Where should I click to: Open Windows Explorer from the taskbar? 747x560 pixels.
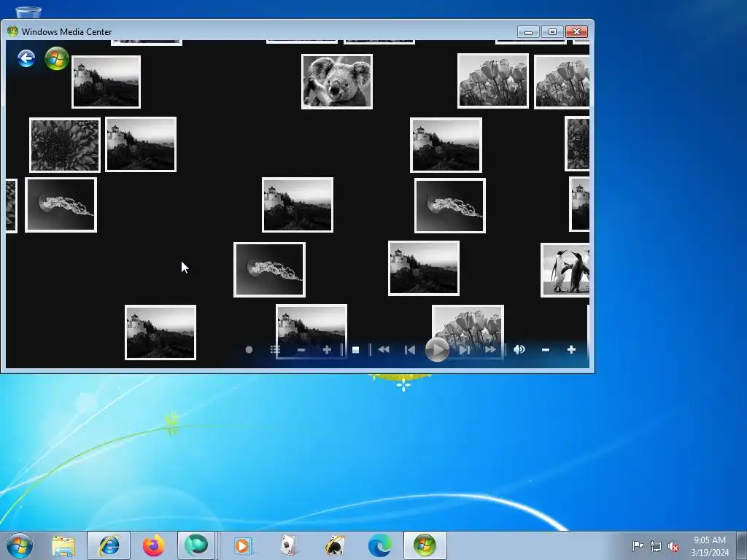click(63, 545)
